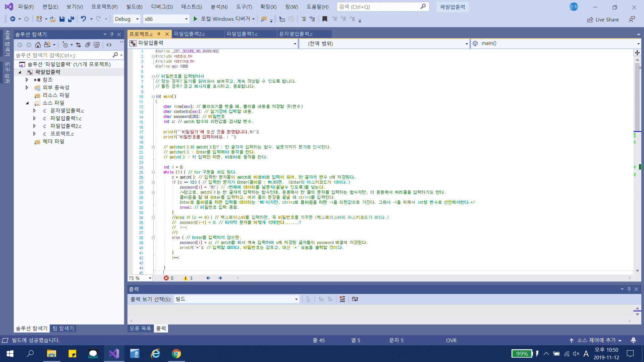Toggle pin on 프로젝트.c tab

click(159, 34)
